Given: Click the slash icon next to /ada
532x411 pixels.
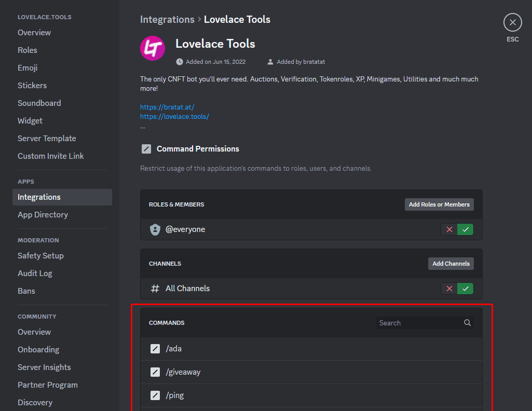Looking at the screenshot, I should (155, 349).
